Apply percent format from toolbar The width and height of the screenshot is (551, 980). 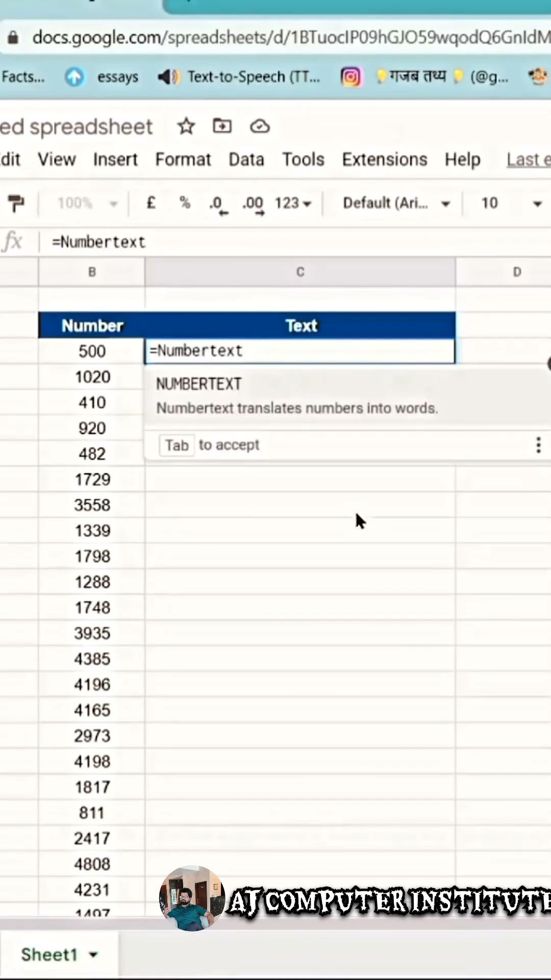tap(185, 203)
